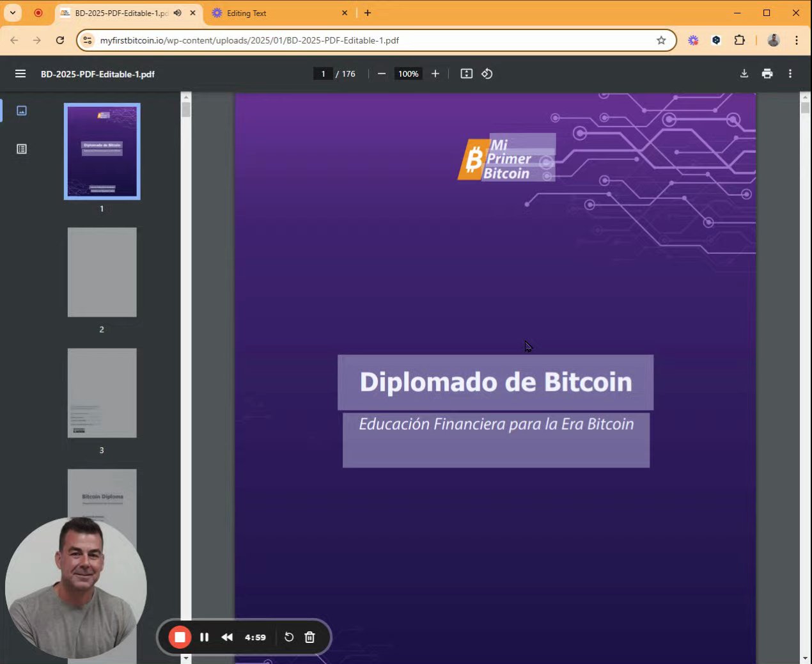Click the 100% zoom level field
The image size is (812, 664).
coord(409,74)
